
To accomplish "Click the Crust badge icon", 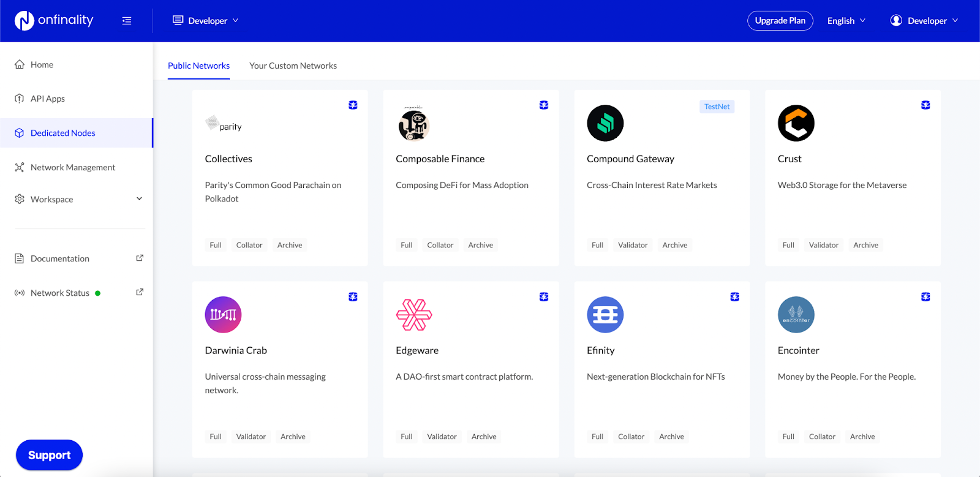I will click(925, 105).
